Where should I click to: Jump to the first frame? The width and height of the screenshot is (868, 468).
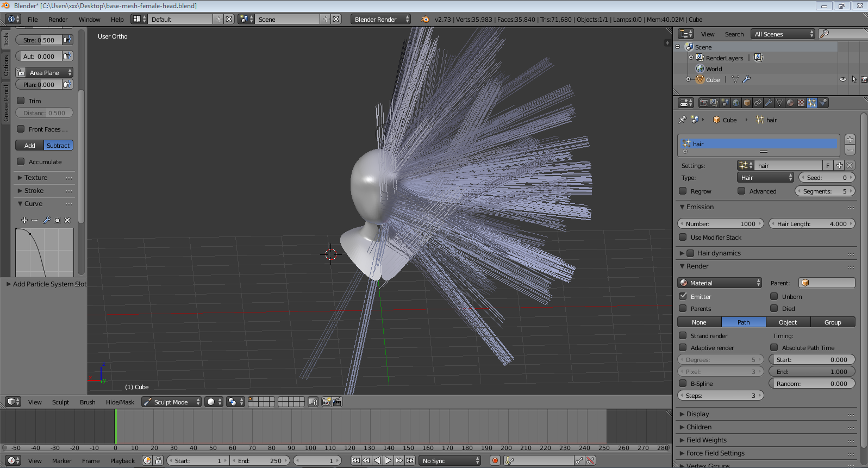(x=355, y=460)
